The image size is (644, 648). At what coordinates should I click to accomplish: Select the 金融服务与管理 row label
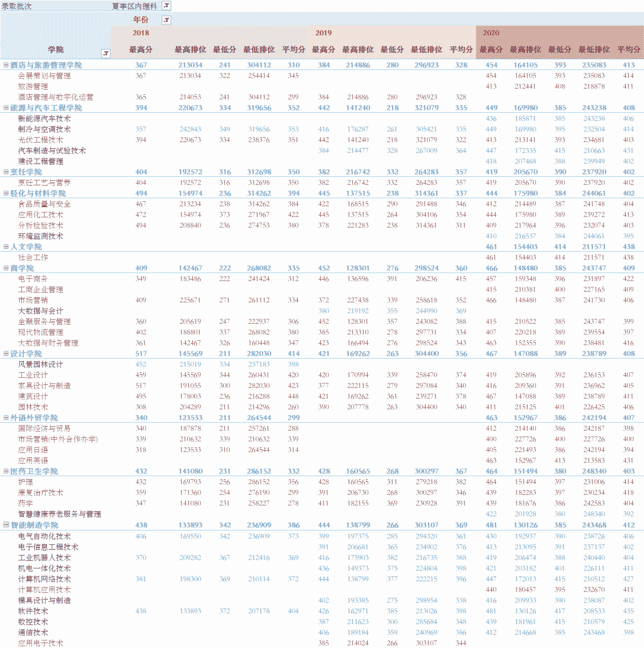44,322
